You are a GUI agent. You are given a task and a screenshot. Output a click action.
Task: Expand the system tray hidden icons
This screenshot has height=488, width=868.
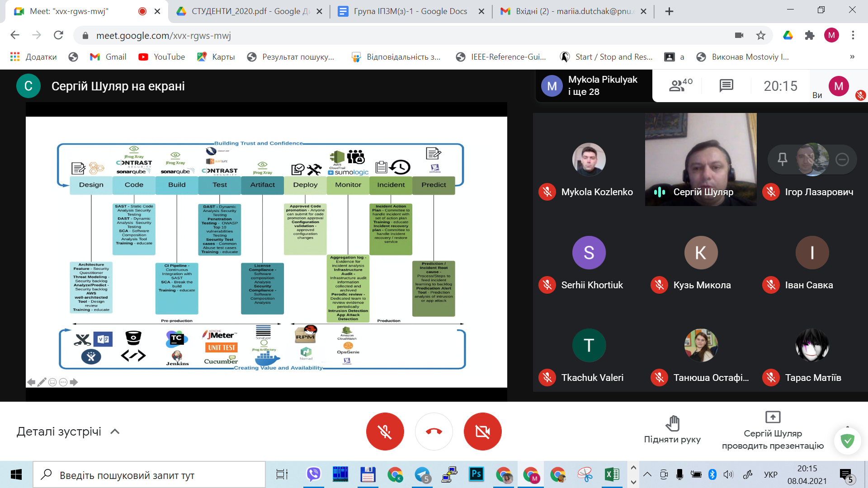coord(647,474)
